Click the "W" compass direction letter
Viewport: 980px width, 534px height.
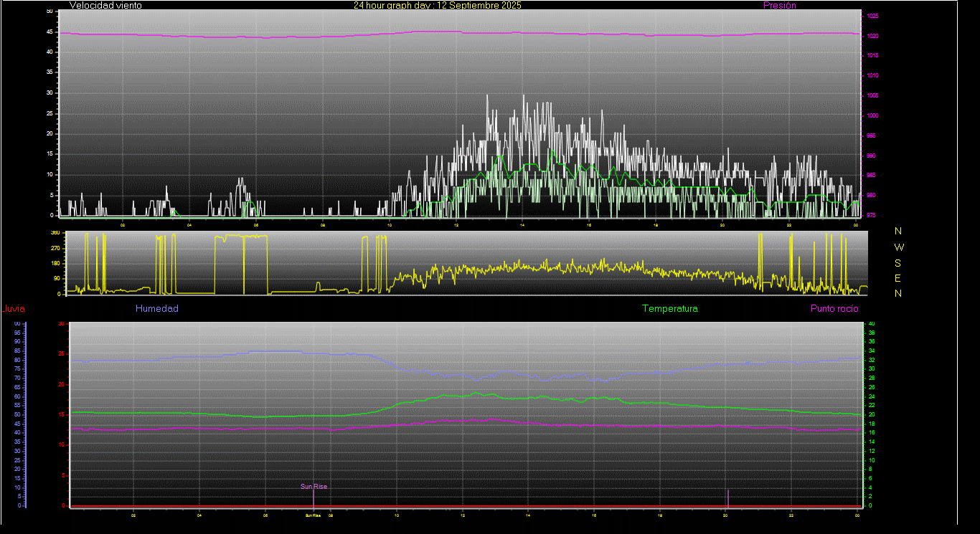coord(899,247)
